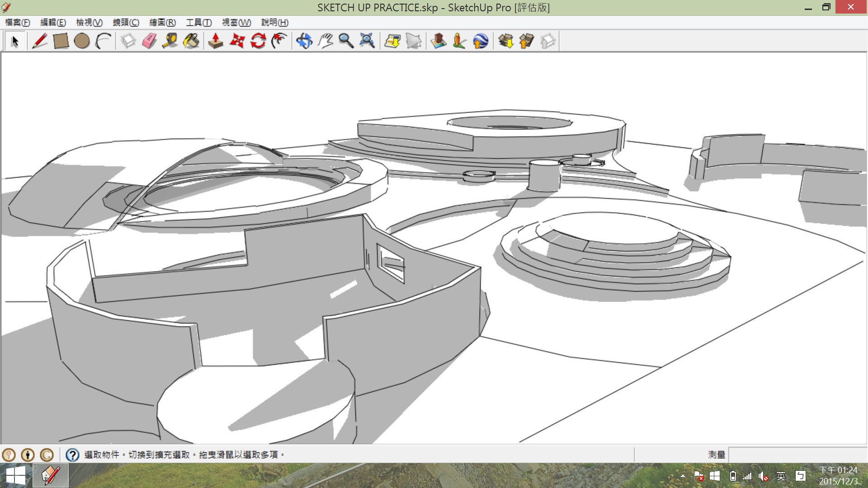Click the greyed Toggle Terrain icon
The image size is (868, 488).
414,41
